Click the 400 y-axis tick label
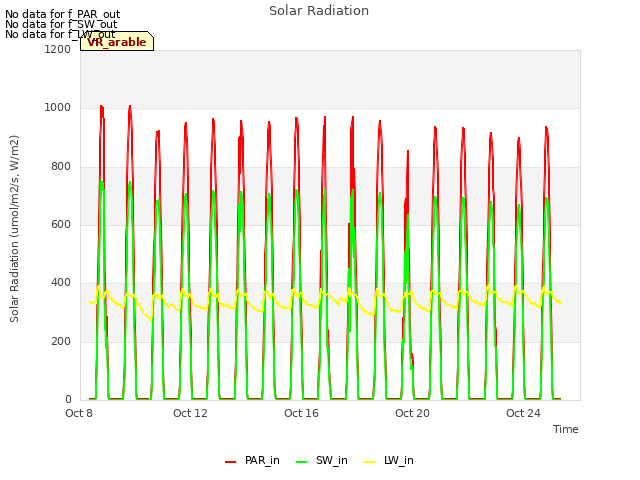Viewport: 640px width, 480px height. coord(61,282)
